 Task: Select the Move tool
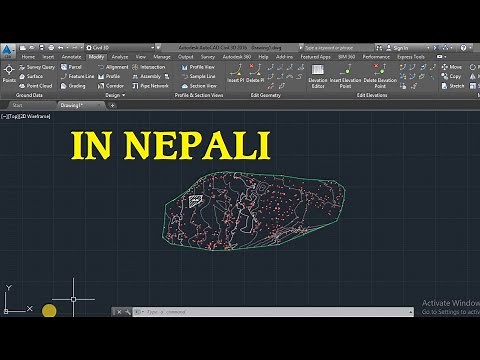click(x=452, y=67)
